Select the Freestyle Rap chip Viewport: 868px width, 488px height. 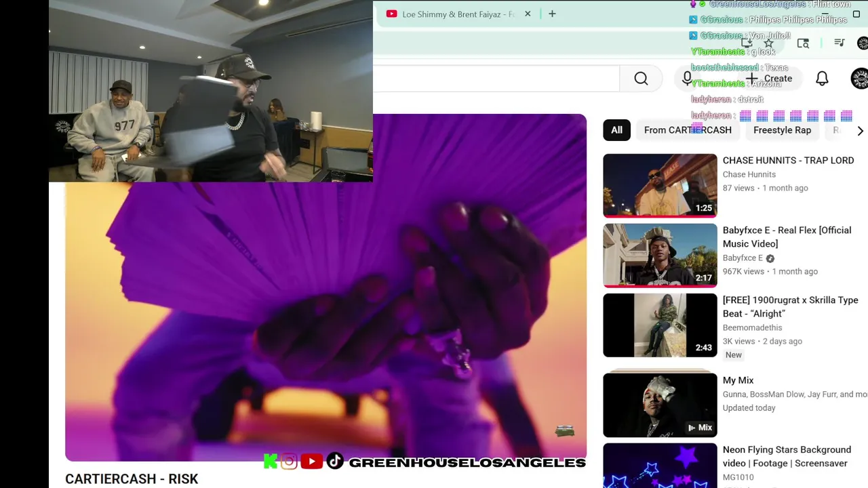[x=782, y=130]
